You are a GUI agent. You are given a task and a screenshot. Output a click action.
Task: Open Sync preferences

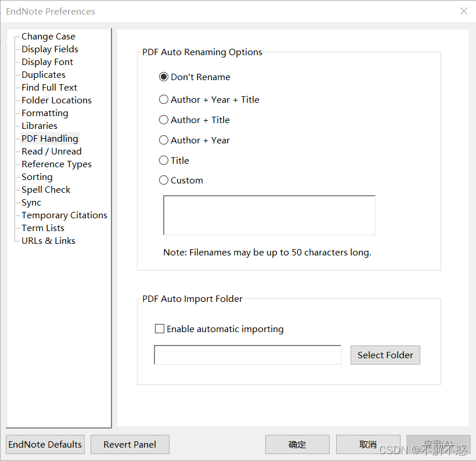coord(31,202)
